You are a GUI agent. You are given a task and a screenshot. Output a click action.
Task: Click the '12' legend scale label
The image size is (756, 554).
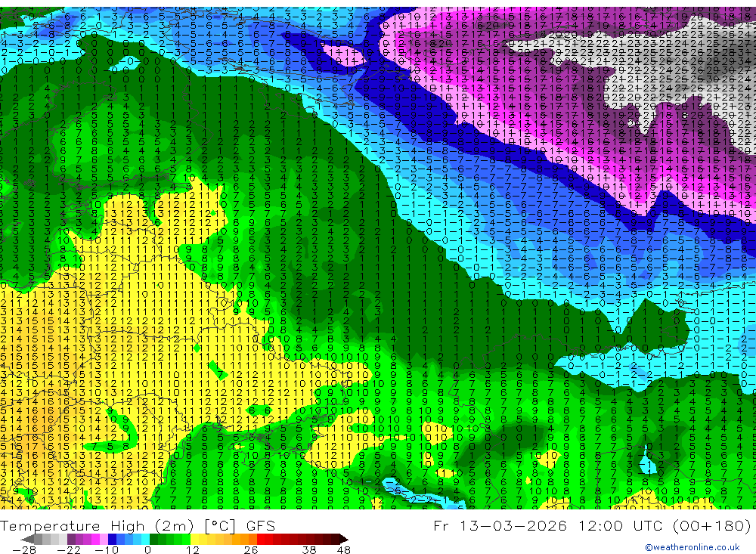coord(193,549)
